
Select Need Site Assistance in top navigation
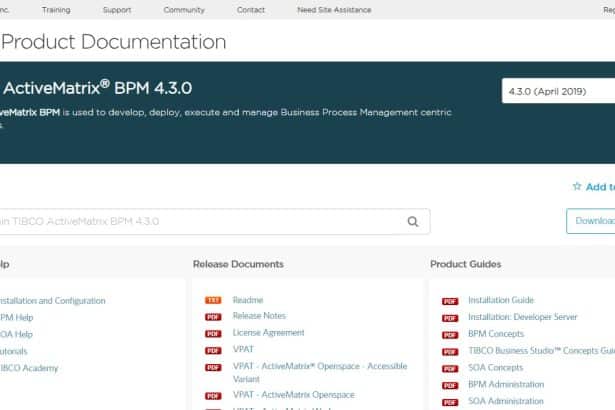(334, 10)
